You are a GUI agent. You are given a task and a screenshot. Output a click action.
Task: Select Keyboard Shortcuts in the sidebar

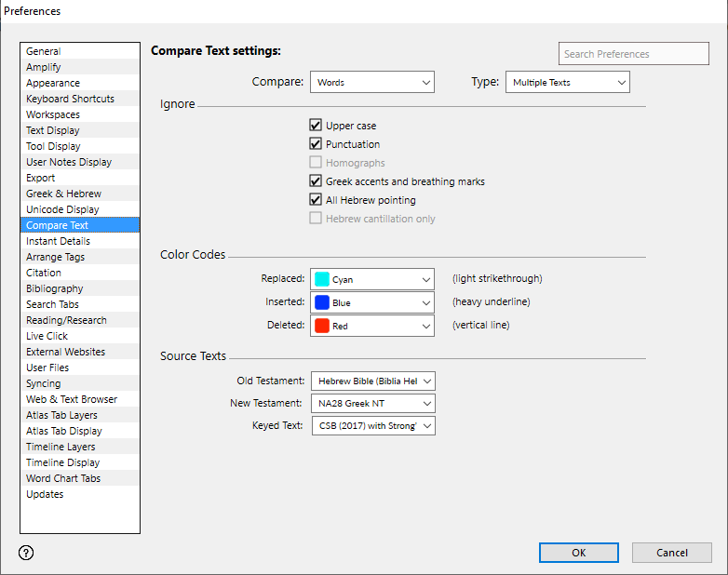click(70, 99)
